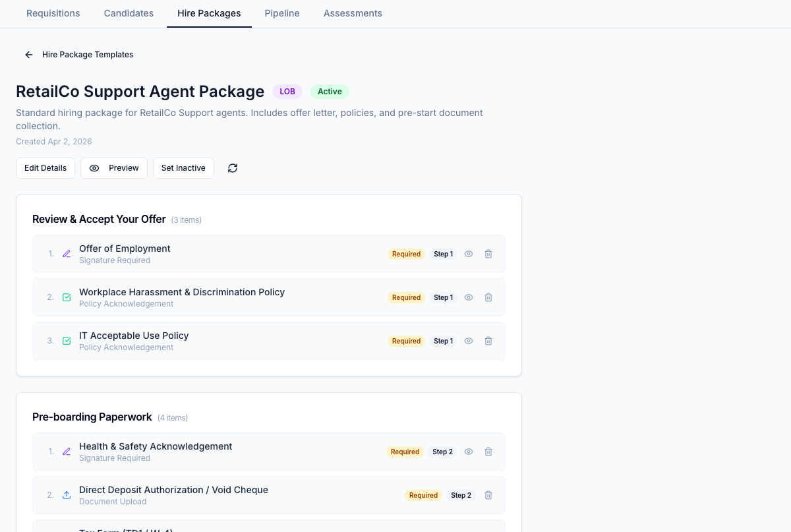Click Step 2 badge on Health & Safety
Viewport: 791px width, 532px height.
point(442,452)
